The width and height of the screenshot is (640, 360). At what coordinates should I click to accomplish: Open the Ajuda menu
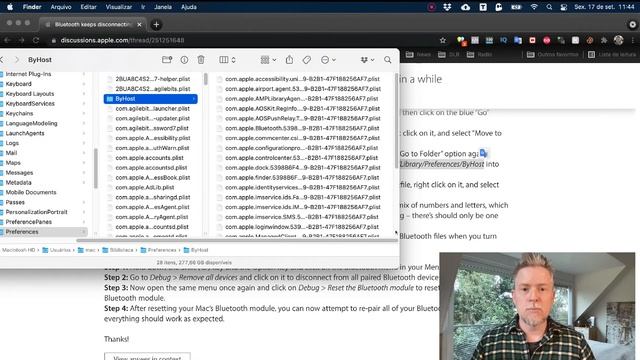[x=189, y=7]
